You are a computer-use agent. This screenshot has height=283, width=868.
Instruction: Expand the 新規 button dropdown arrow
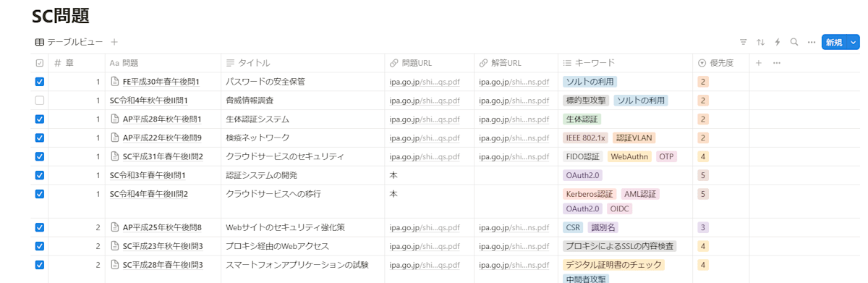click(x=854, y=43)
